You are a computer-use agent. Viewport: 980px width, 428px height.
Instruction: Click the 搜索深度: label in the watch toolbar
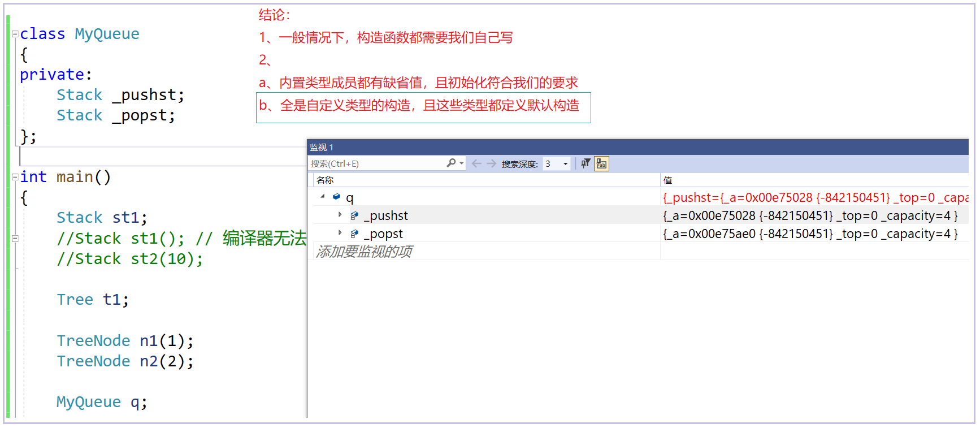point(519,164)
